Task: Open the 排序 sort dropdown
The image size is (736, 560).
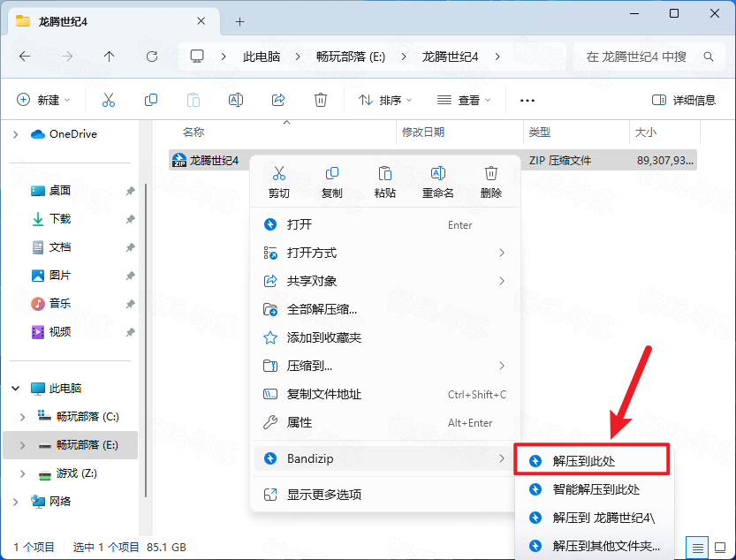Action: point(385,100)
